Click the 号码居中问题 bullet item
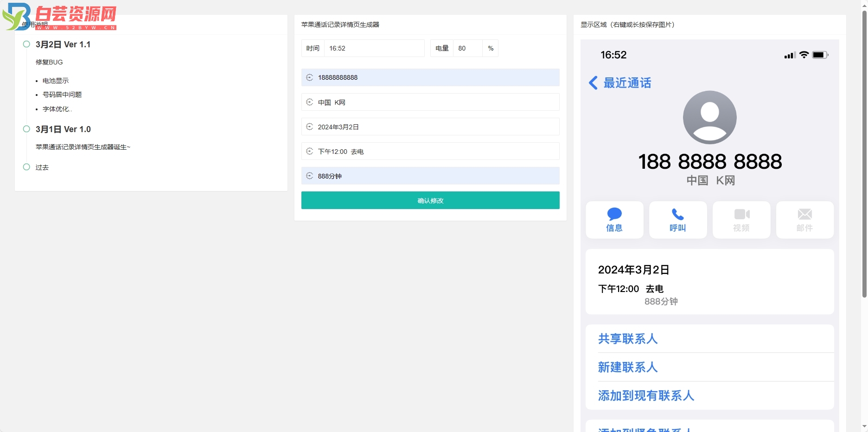Image resolution: width=868 pixels, height=432 pixels. [x=62, y=95]
